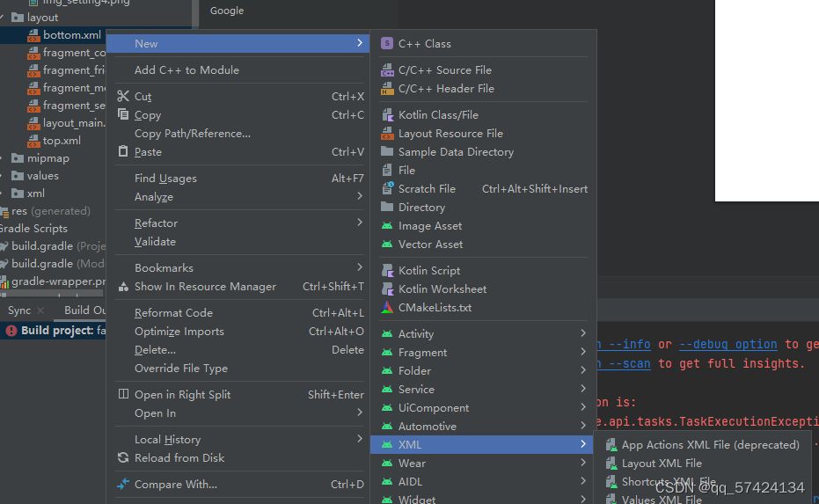819x504 pixels.
Task: Click the App Actions XML File icon
Action: (x=611, y=444)
